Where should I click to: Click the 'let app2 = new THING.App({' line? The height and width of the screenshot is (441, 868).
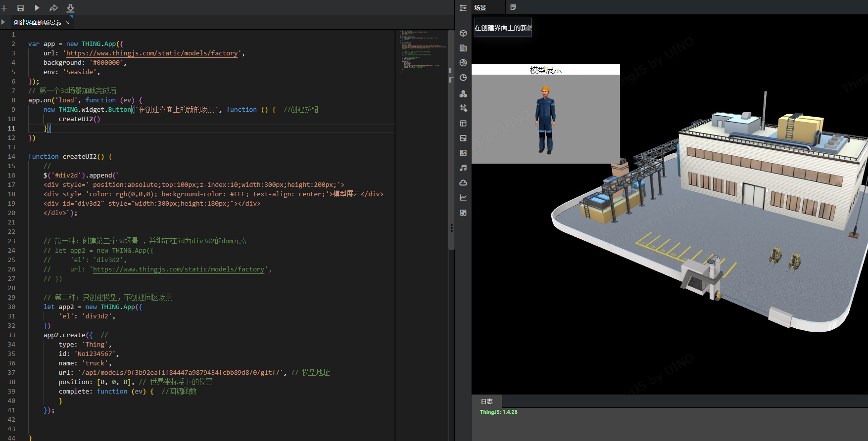[93, 307]
